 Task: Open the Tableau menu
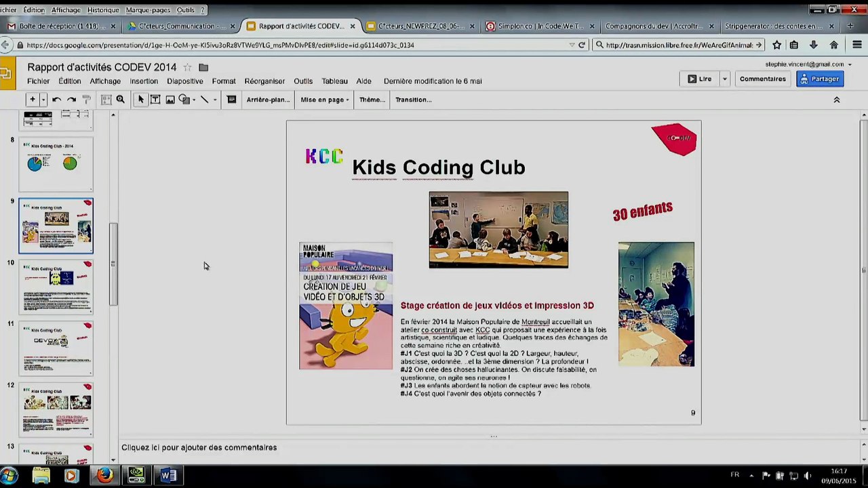(x=334, y=81)
